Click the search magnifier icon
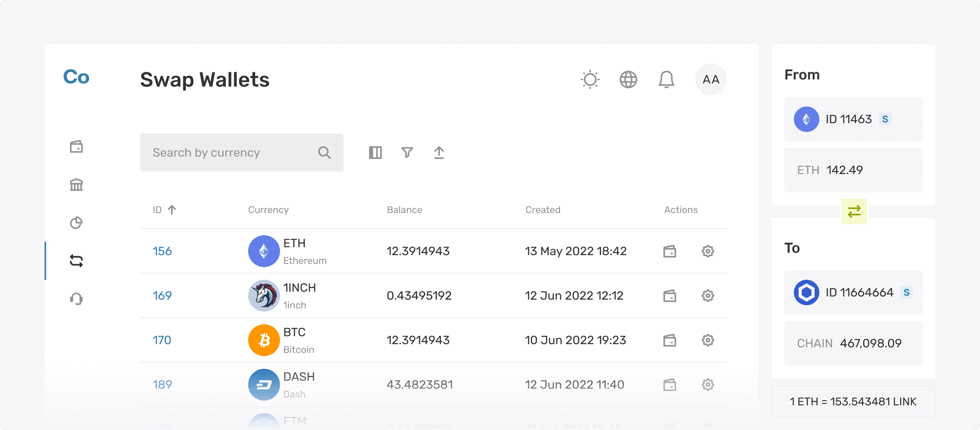This screenshot has height=430, width=980. (x=324, y=153)
